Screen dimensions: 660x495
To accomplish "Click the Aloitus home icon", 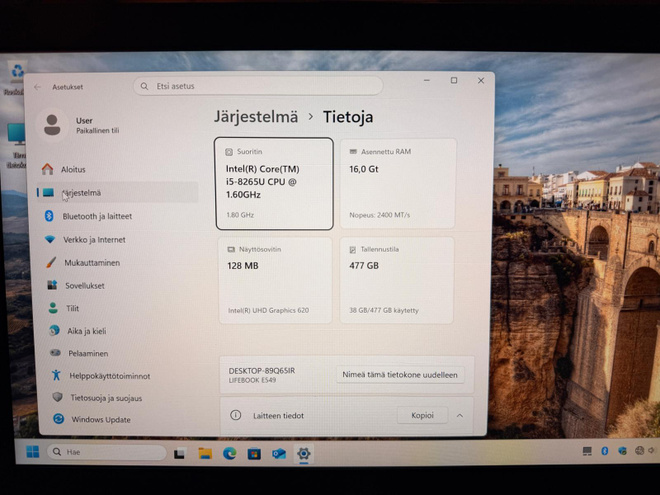I will [48, 169].
